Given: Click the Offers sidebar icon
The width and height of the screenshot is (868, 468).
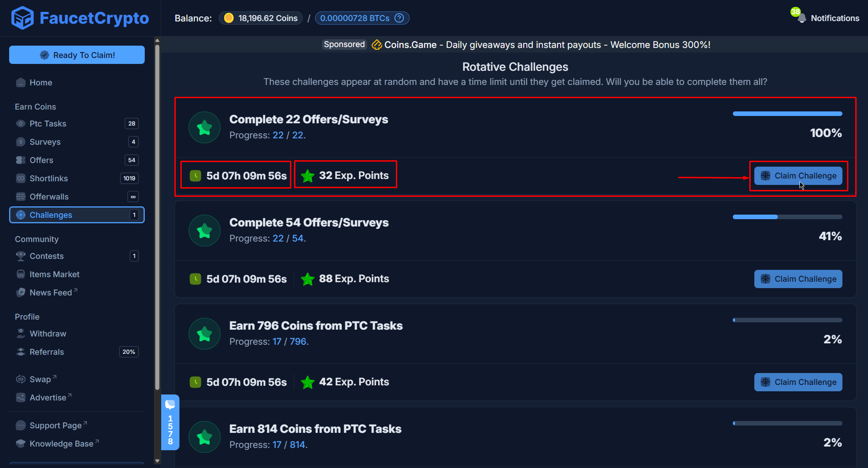Looking at the screenshot, I should pyautogui.click(x=21, y=160).
